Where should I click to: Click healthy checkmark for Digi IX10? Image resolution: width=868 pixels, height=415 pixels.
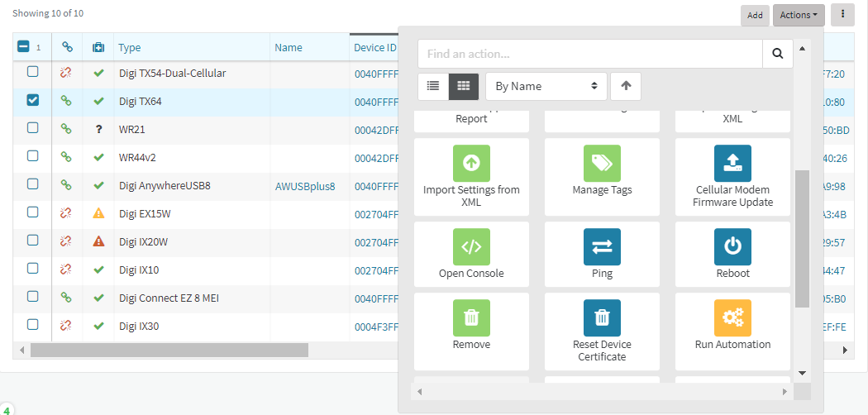click(98, 270)
